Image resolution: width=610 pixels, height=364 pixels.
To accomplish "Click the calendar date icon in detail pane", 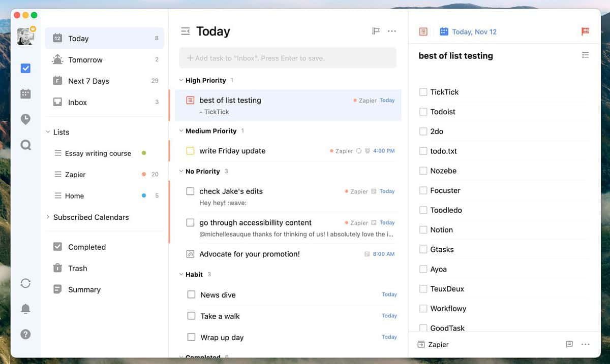I will [x=444, y=31].
